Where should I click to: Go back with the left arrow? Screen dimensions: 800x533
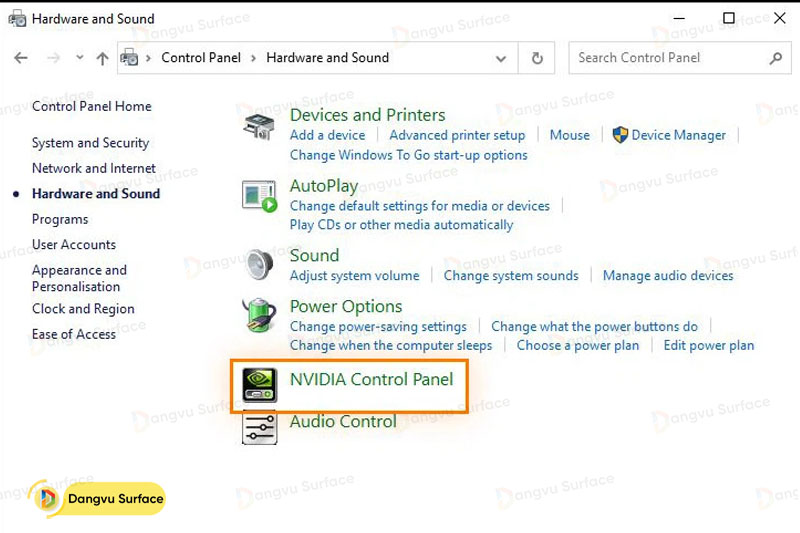(x=21, y=58)
